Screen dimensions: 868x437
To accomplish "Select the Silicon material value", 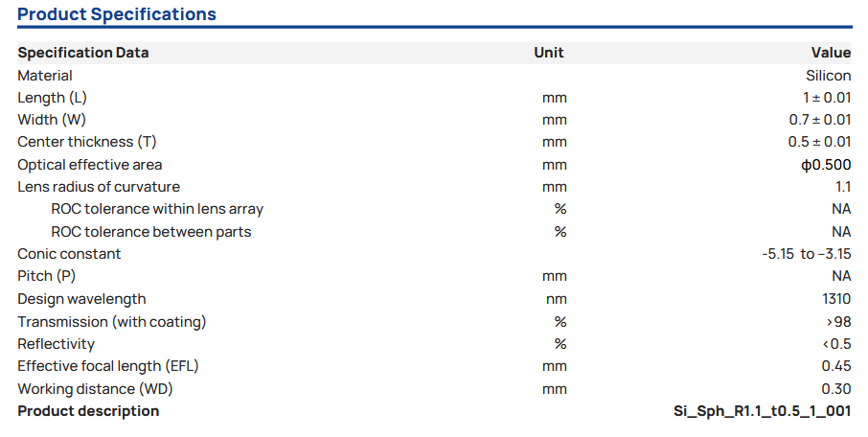I will coord(828,75).
